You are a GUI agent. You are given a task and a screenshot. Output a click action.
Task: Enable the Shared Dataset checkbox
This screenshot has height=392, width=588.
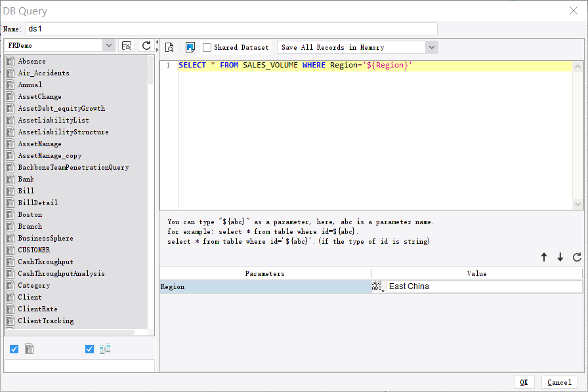click(207, 47)
